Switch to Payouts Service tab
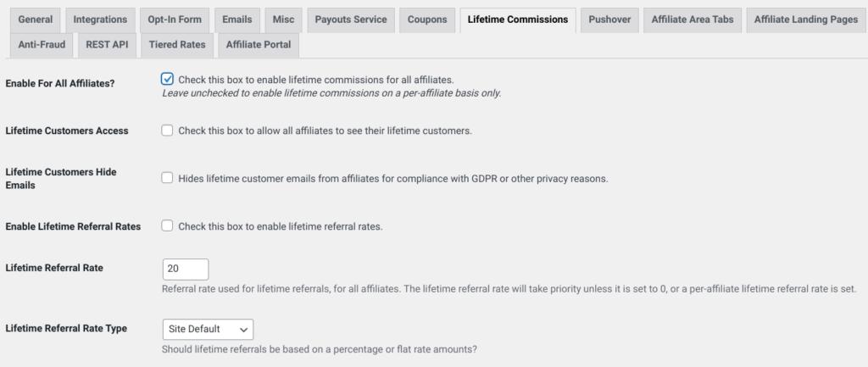This screenshot has width=868, height=367. pos(351,19)
